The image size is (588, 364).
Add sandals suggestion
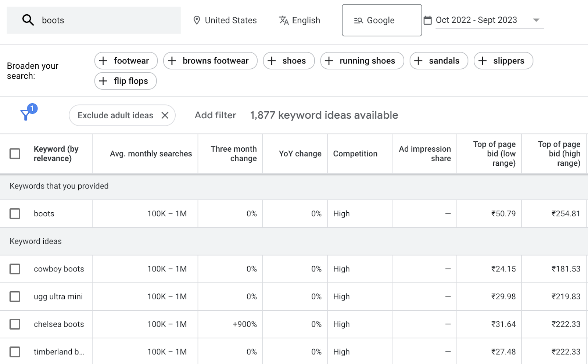click(439, 61)
